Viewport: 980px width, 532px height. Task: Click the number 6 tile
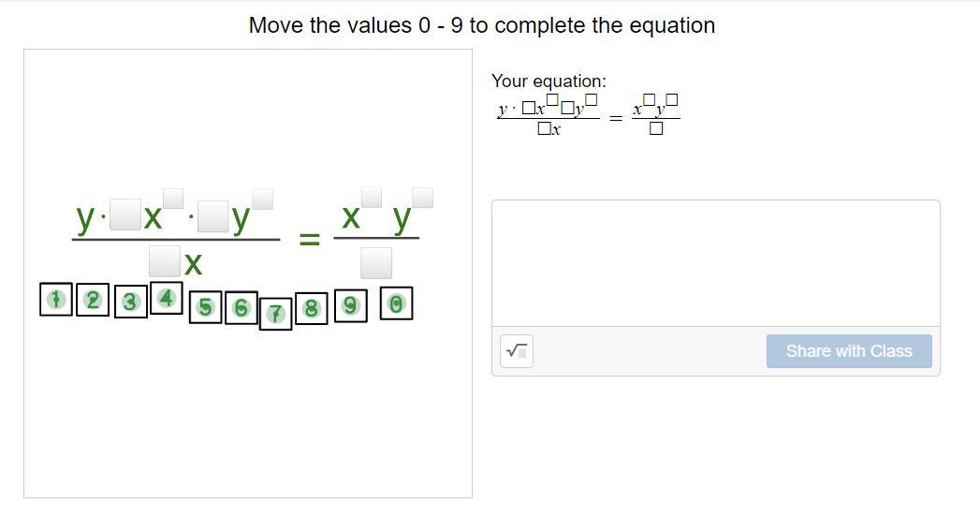pos(241,306)
